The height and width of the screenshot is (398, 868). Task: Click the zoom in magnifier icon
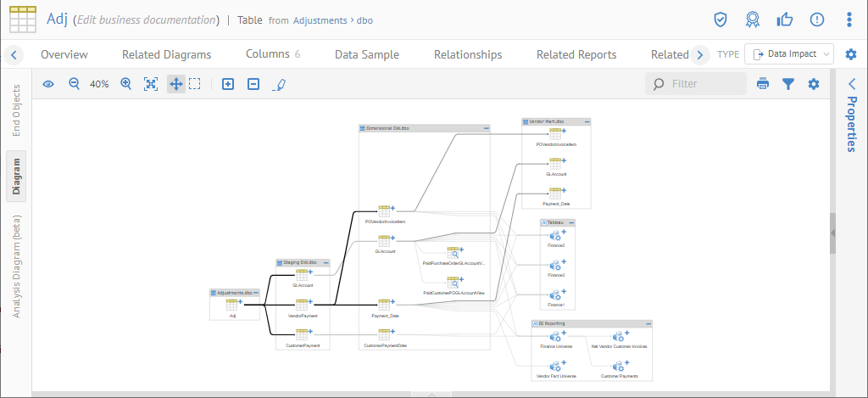click(126, 84)
